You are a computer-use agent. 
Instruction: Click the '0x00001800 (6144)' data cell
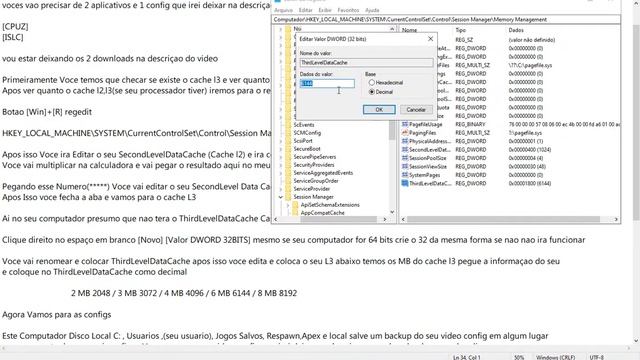coord(530,184)
